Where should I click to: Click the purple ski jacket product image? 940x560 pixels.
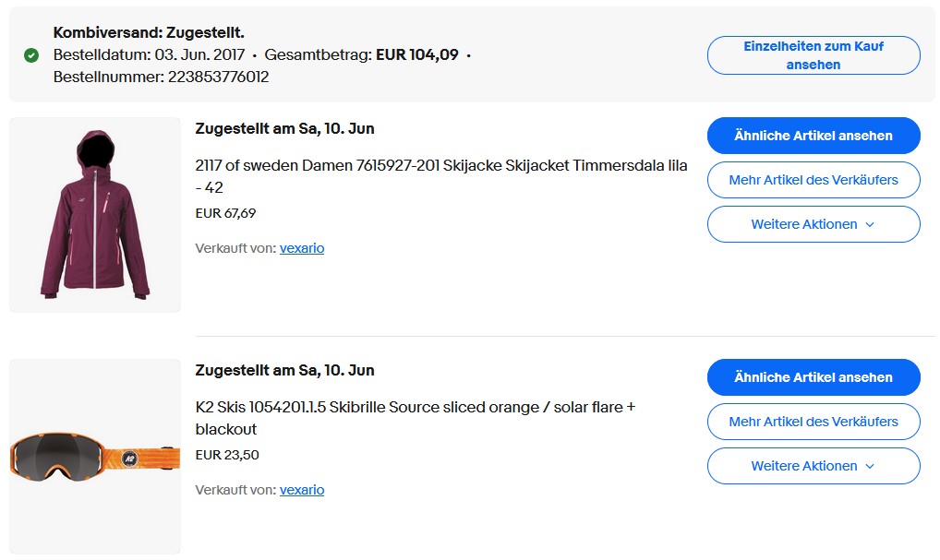click(95, 213)
